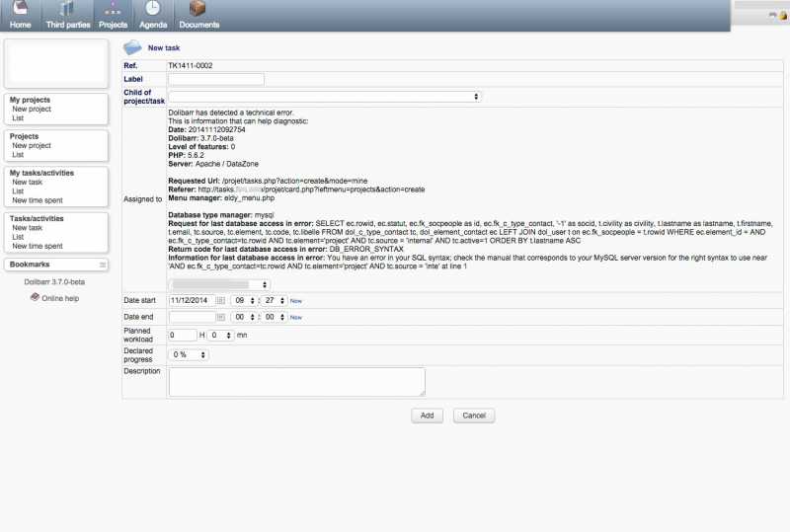Open the Date start calendar picker
790x532 pixels.
click(x=221, y=300)
